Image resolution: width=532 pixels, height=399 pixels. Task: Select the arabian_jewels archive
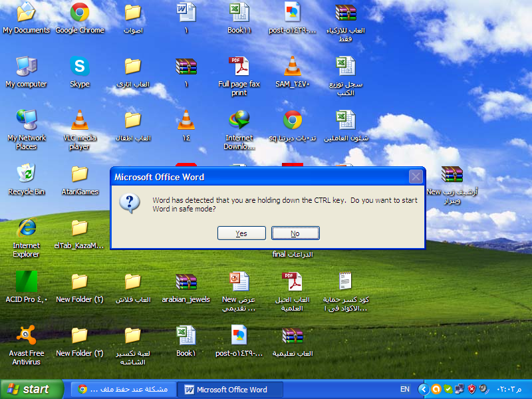186,287
